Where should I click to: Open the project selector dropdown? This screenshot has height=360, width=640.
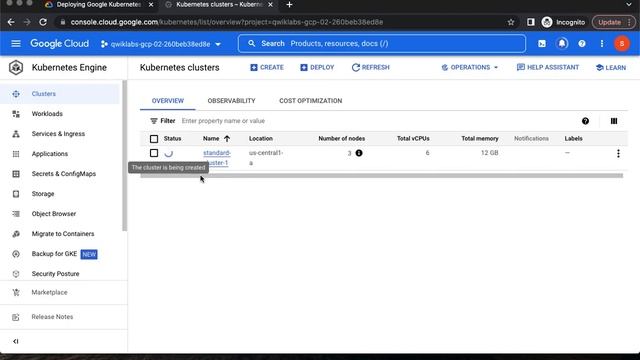click(161, 44)
